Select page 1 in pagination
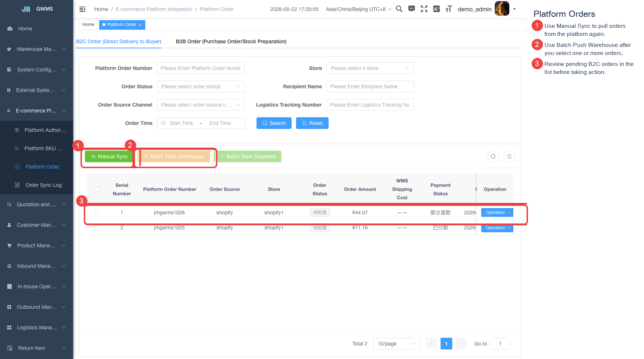 pyautogui.click(x=446, y=344)
